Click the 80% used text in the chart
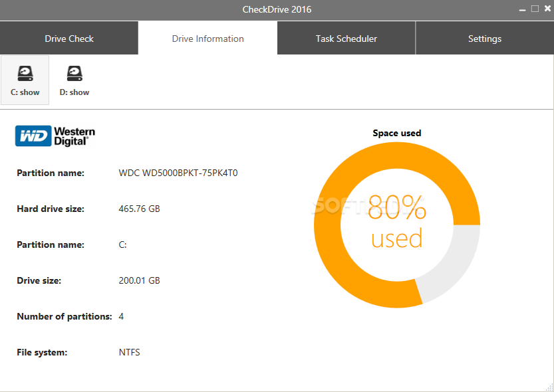Image resolution: width=554 pixels, height=392 pixels. click(397, 222)
